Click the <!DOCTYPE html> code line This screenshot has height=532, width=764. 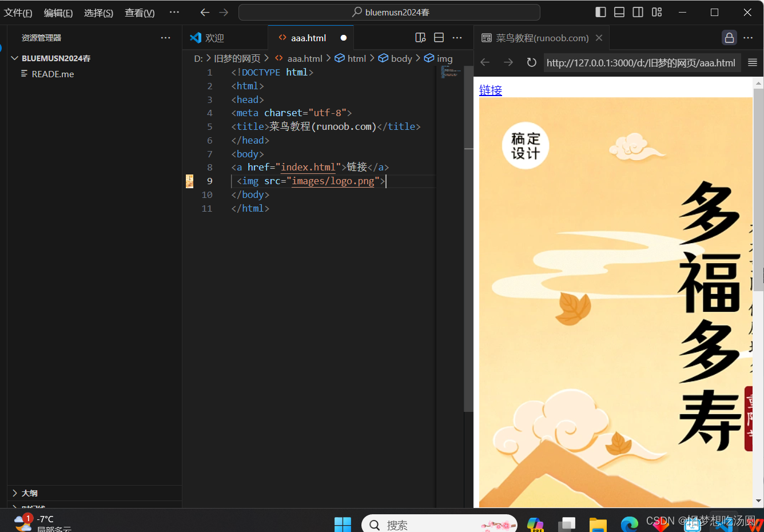pyautogui.click(x=272, y=72)
